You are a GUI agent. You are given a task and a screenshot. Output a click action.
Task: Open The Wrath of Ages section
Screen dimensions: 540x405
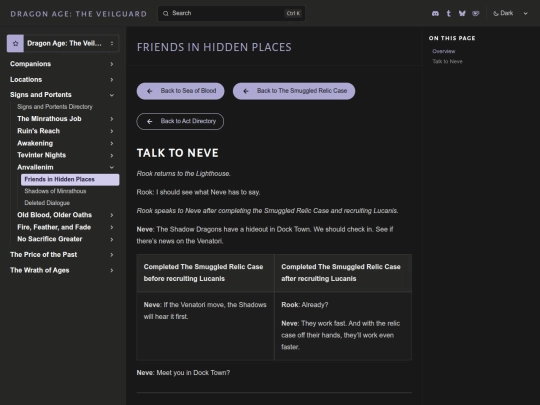(40, 270)
